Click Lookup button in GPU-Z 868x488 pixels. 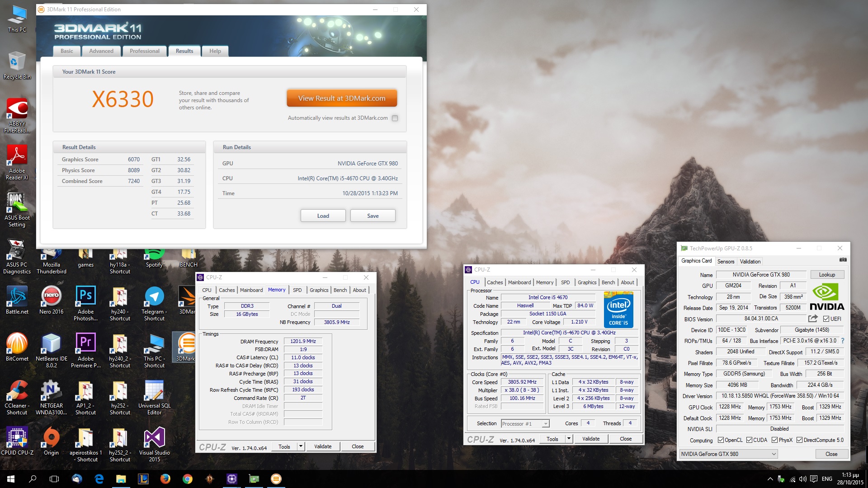click(x=827, y=274)
